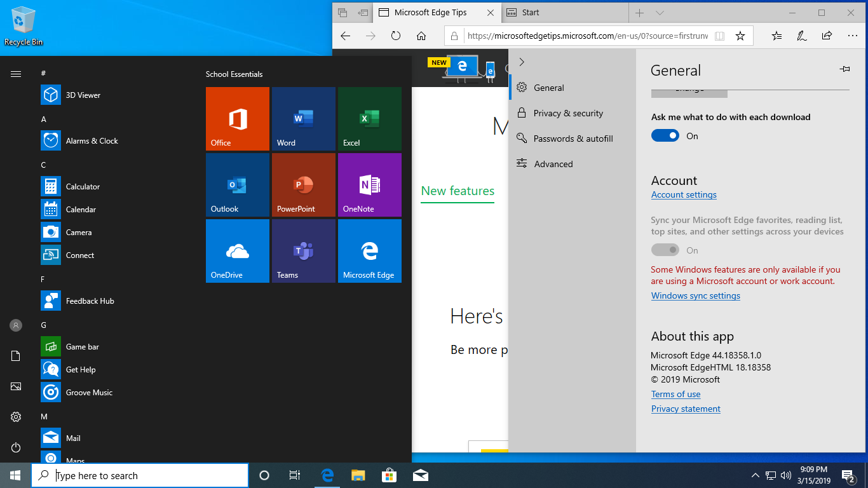868x488 pixels.
Task: Toggle reading view icon in address bar
Action: 719,36
